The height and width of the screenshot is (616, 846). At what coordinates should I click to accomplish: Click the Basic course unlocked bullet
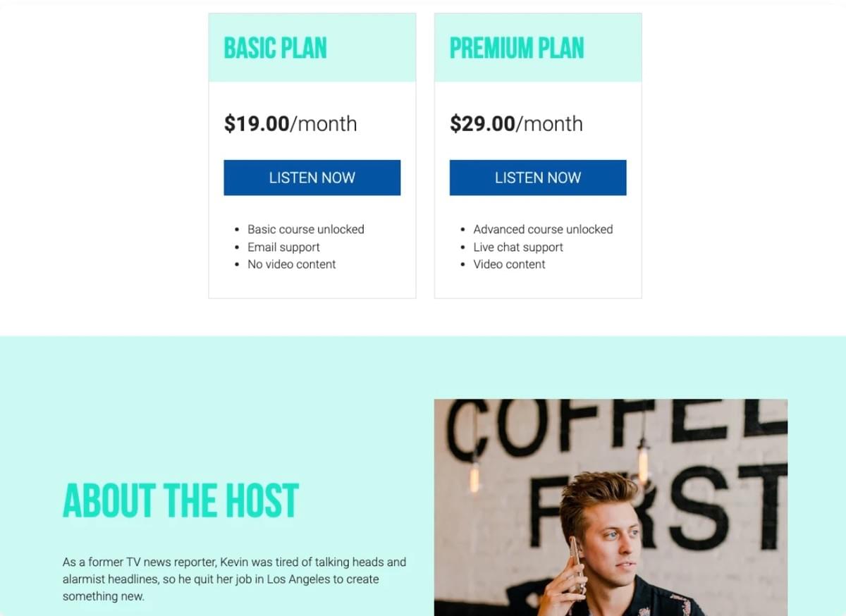tap(305, 229)
